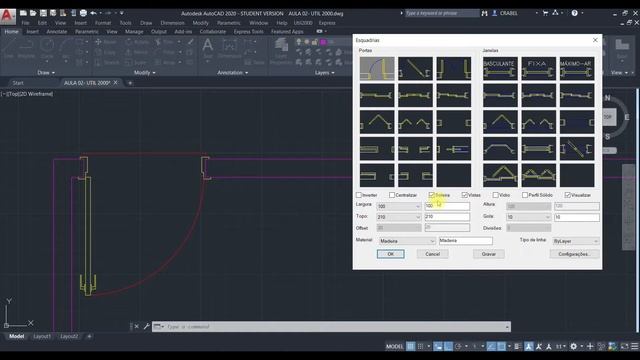This screenshot has height=360, width=640.
Task: Click the Material name text field
Action: (x=466, y=241)
